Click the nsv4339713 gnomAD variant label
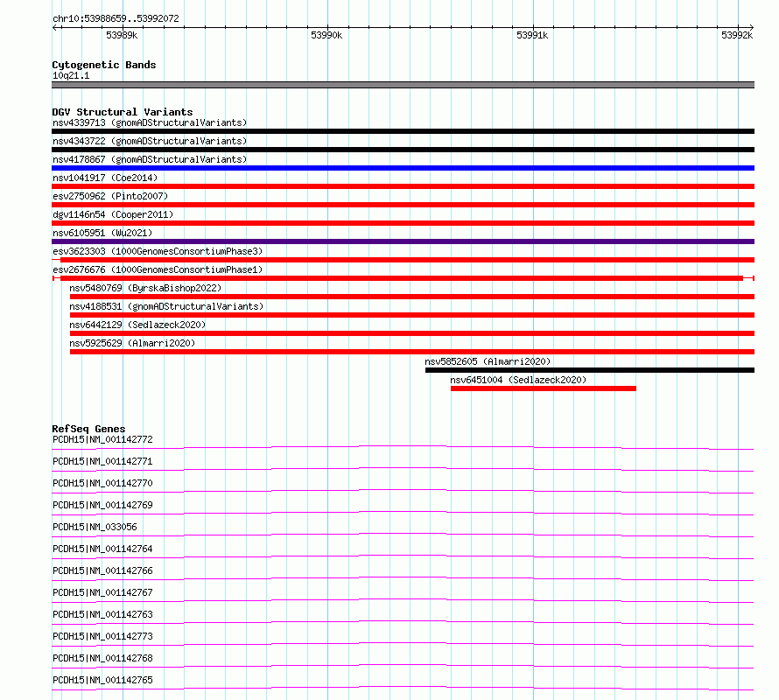 pos(150,122)
